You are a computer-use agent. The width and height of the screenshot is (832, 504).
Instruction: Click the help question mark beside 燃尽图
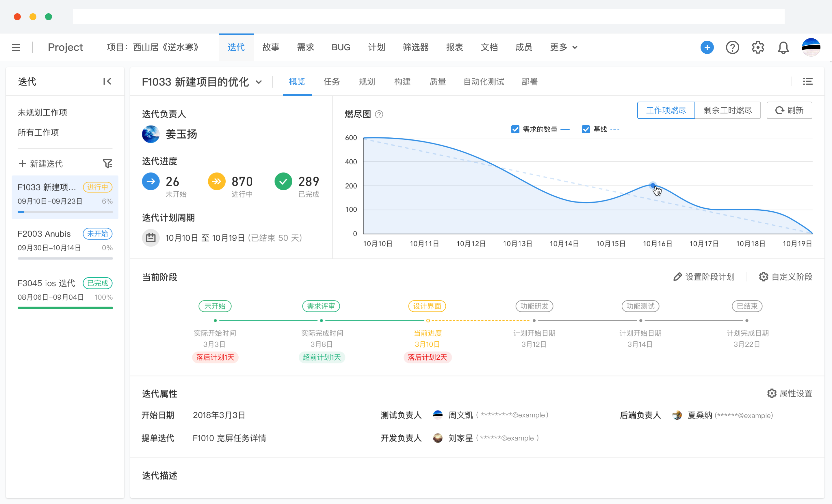[380, 114]
